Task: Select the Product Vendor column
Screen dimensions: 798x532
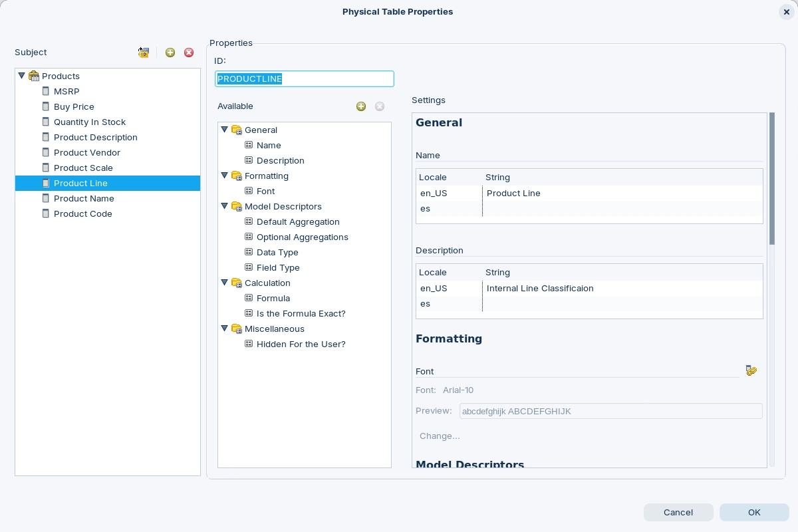Action: pyautogui.click(x=86, y=152)
